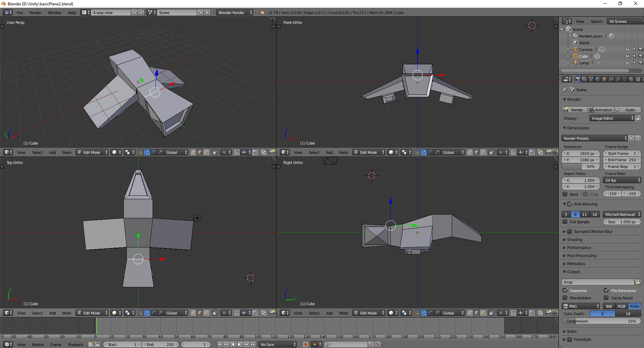This screenshot has height=348, width=644.
Task: Click the Render button in Render properties
Action: 575,109
